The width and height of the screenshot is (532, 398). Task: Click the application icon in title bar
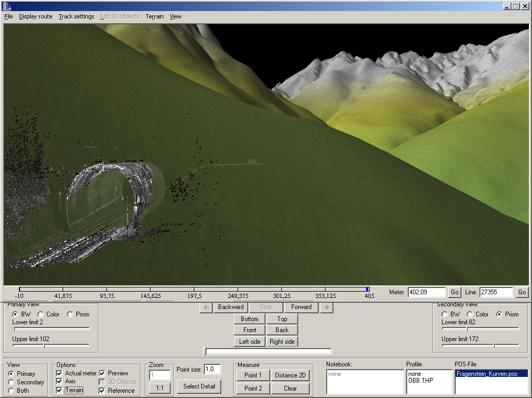coord(7,6)
